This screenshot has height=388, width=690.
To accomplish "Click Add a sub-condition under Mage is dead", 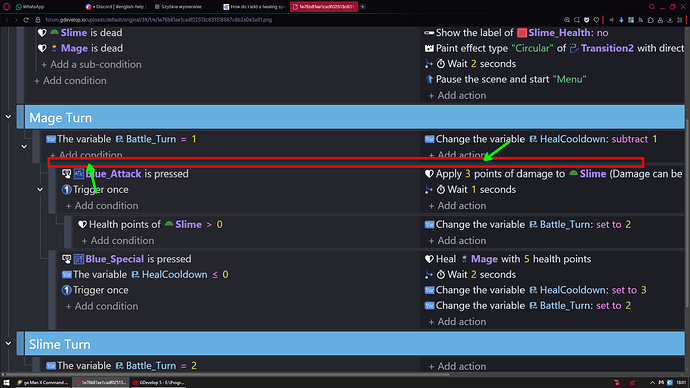I will (92, 65).
